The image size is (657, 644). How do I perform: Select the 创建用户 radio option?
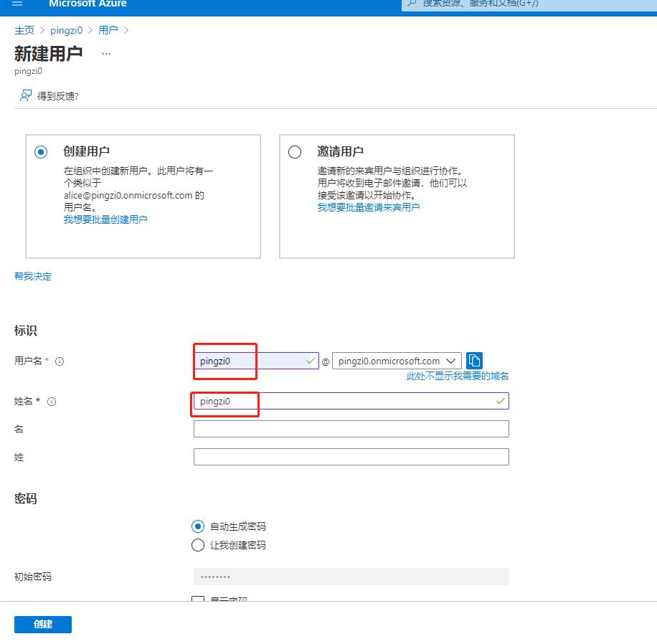pyautogui.click(x=41, y=151)
